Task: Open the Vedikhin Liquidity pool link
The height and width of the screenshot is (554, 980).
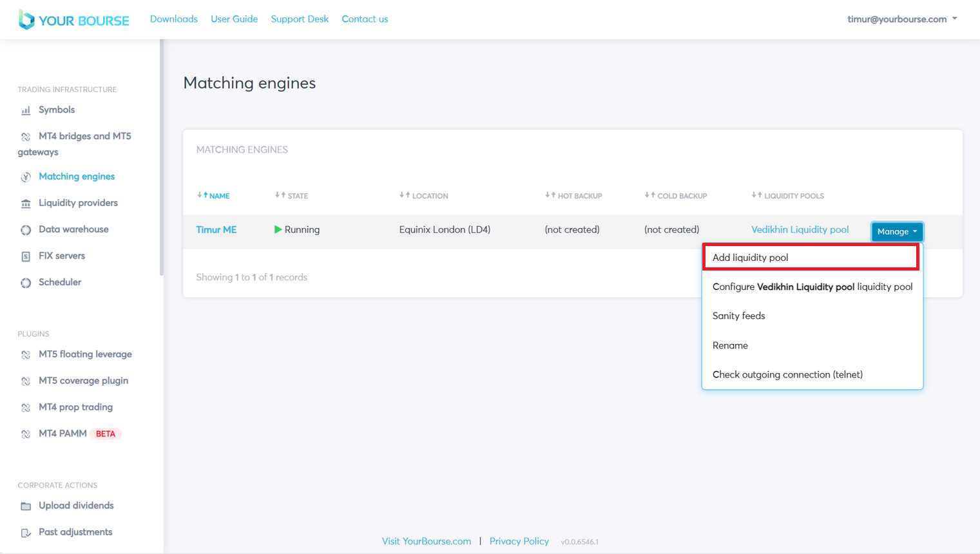Action: [x=800, y=229]
